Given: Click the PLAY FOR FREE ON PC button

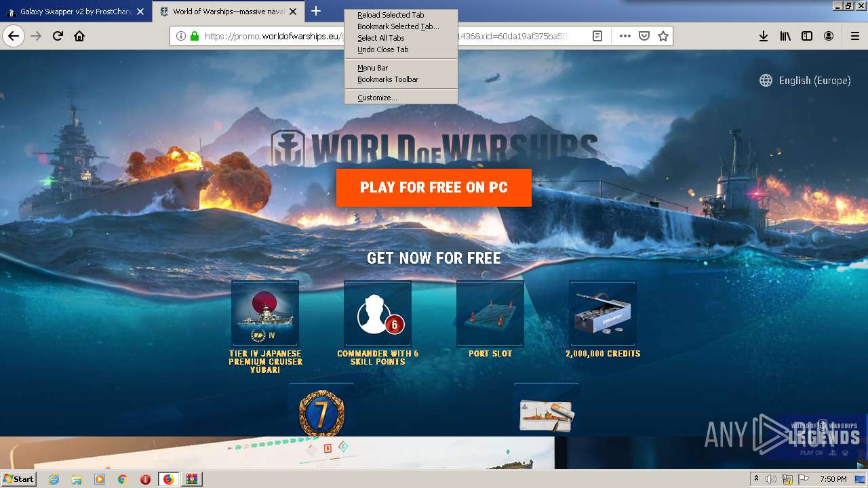Looking at the screenshot, I should [x=434, y=188].
